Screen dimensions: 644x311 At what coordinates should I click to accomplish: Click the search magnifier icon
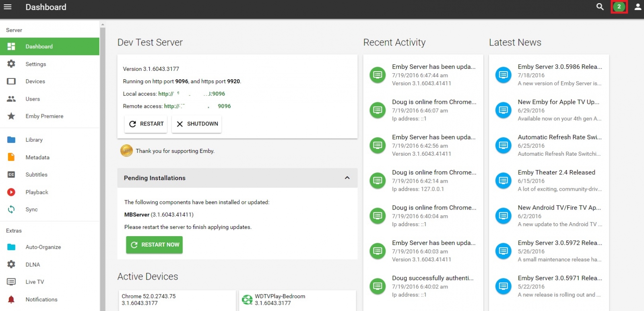point(600,7)
